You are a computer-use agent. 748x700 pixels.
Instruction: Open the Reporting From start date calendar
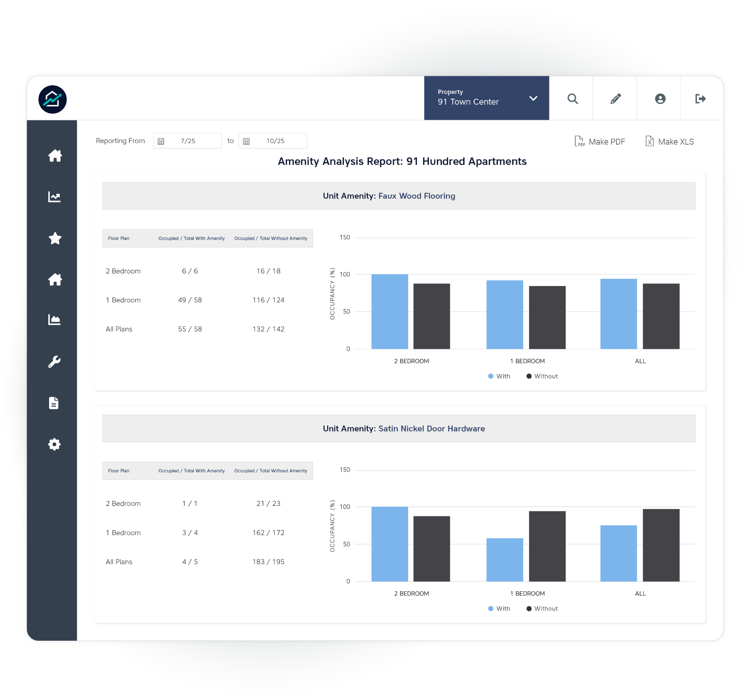click(161, 141)
